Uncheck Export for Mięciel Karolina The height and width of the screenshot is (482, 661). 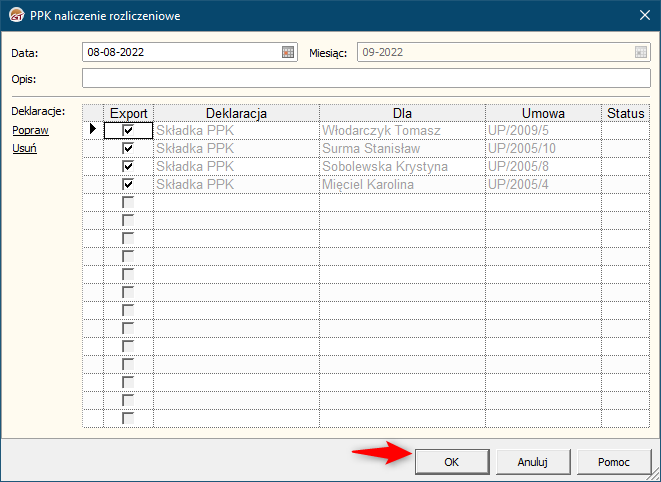pos(128,184)
